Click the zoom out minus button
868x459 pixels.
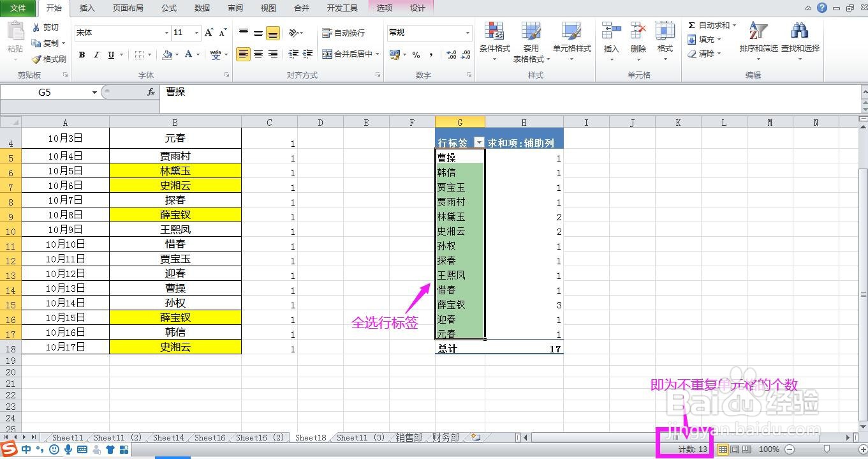click(x=789, y=449)
